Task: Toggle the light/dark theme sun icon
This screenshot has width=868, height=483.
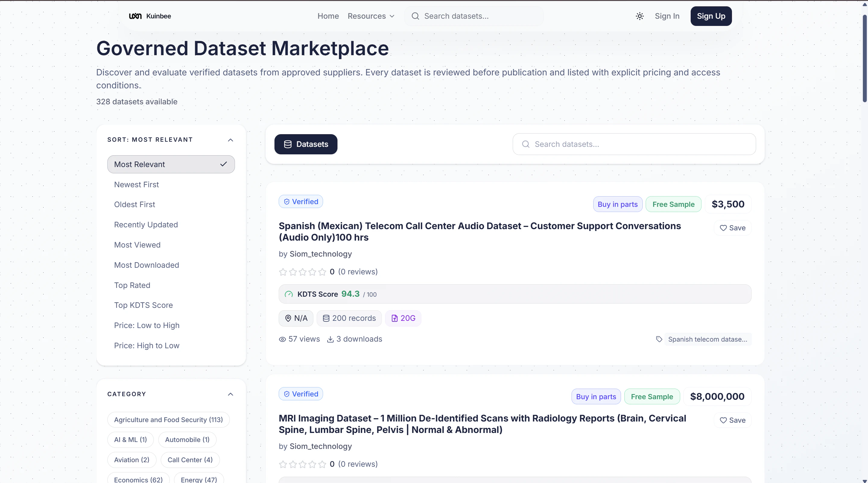Action: (640, 16)
